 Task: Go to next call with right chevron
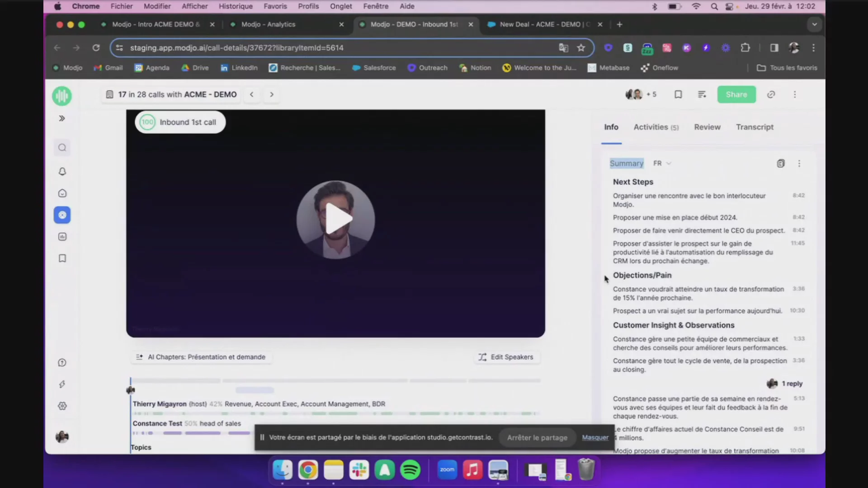272,94
